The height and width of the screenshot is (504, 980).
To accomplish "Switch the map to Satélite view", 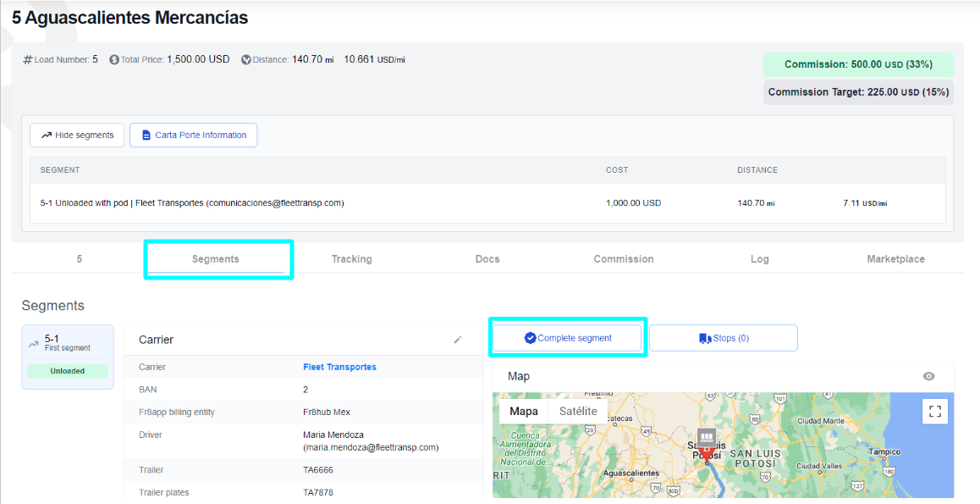I will [578, 410].
